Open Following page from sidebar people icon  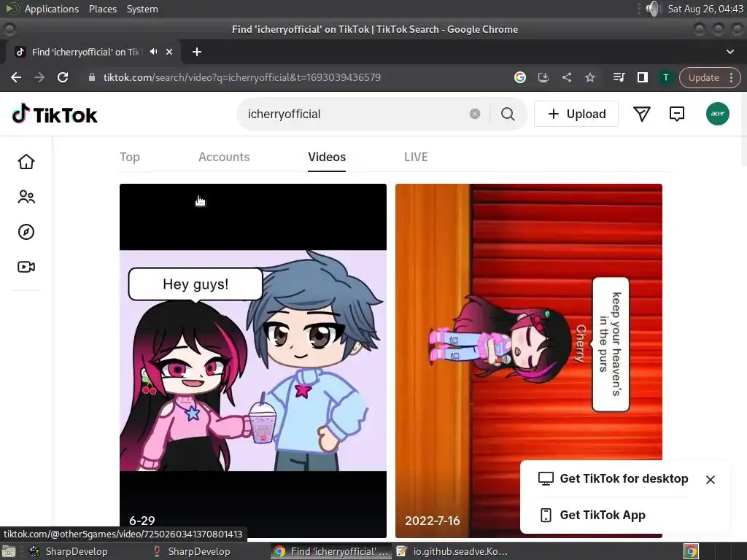pos(26,197)
